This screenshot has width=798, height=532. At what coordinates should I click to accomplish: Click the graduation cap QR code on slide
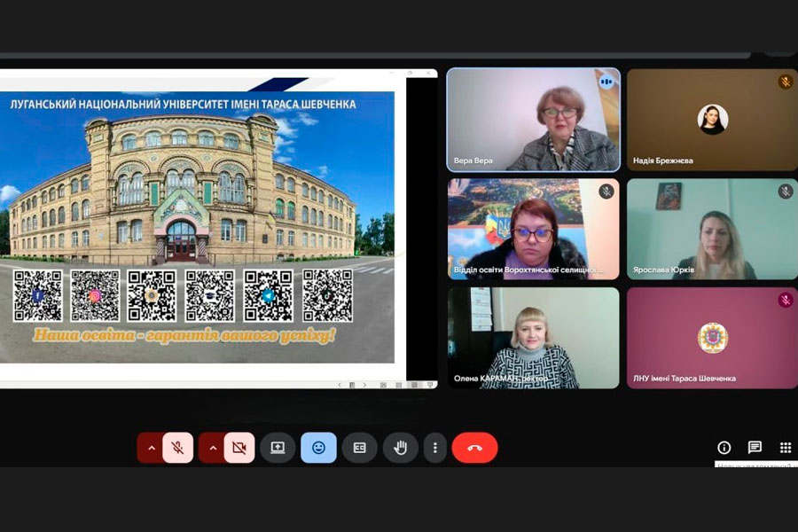(x=210, y=296)
